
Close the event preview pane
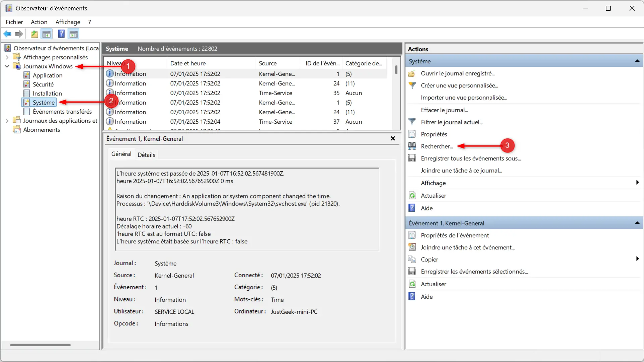point(393,138)
